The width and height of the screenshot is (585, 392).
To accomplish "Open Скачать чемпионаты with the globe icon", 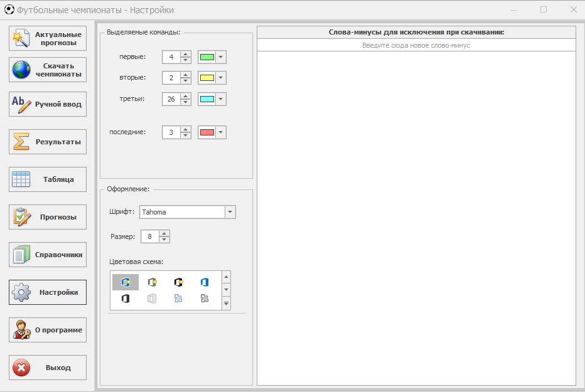I will (48, 70).
